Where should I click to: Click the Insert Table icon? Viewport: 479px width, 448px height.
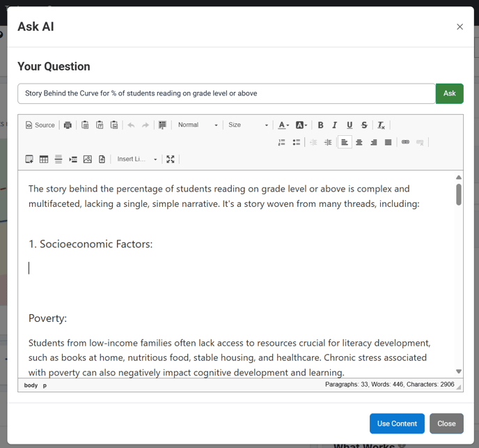pyautogui.click(x=44, y=160)
